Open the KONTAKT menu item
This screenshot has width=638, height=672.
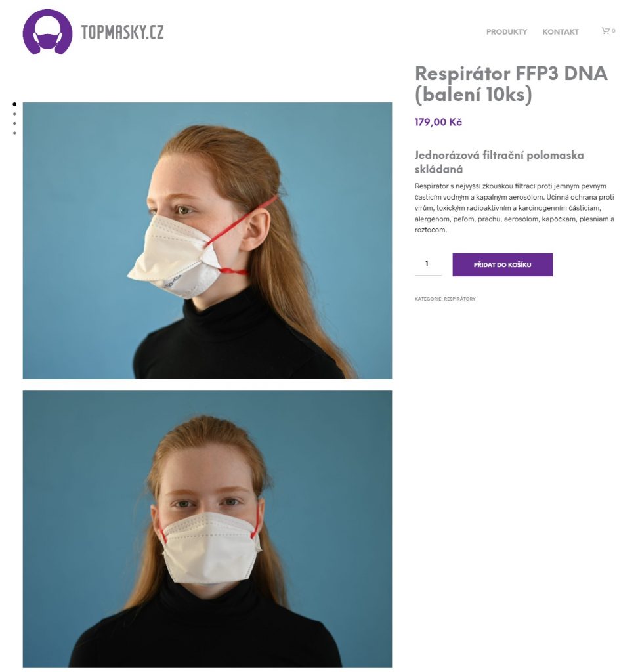(560, 31)
